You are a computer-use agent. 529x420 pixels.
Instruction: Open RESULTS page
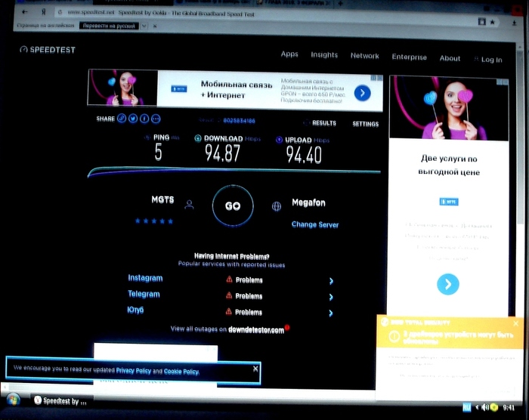point(324,123)
